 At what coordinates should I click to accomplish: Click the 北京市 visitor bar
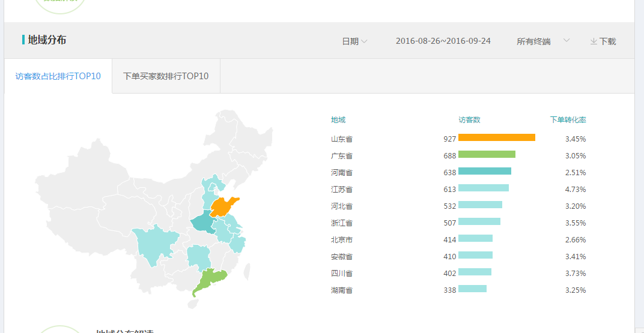tap(475, 238)
